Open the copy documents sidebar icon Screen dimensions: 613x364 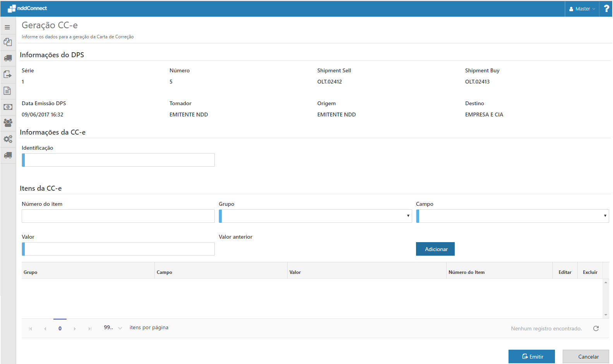point(7,42)
